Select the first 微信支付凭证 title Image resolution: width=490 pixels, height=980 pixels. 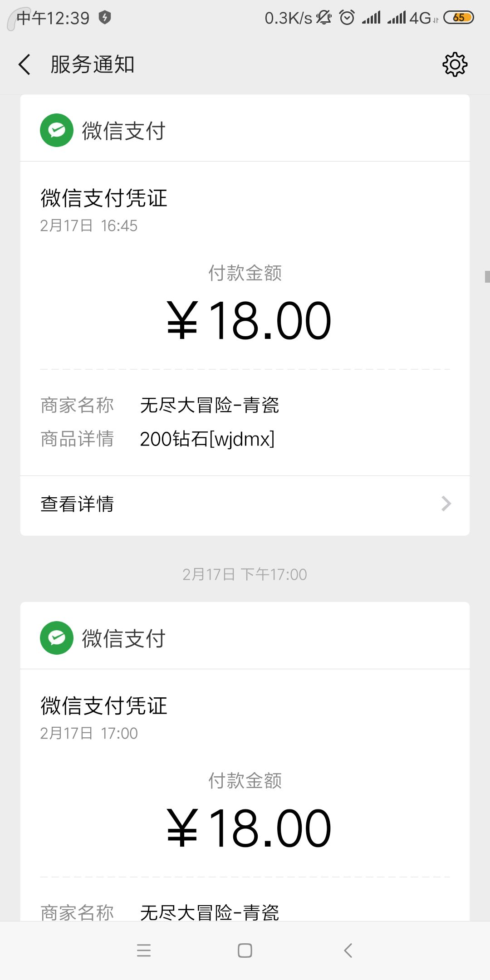click(104, 198)
